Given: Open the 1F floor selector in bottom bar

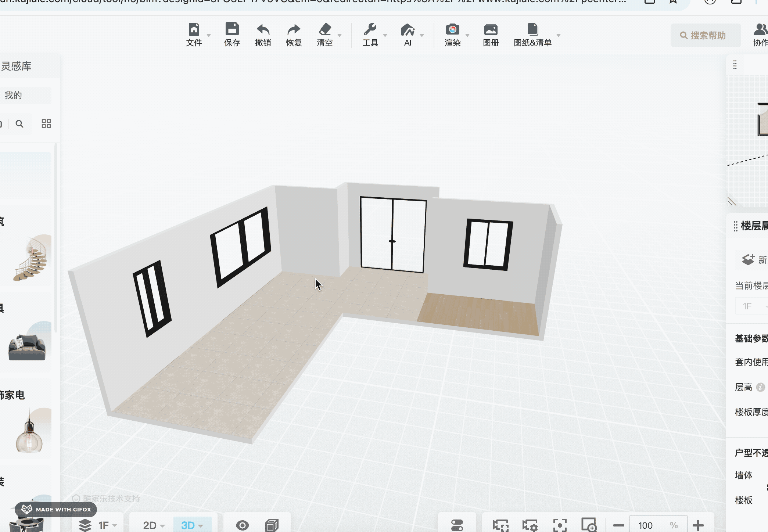Looking at the screenshot, I should tap(108, 525).
